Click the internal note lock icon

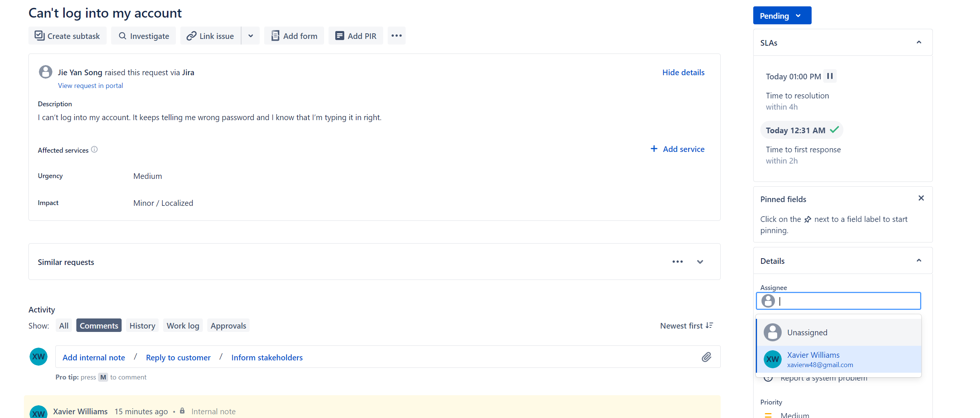coord(182,411)
